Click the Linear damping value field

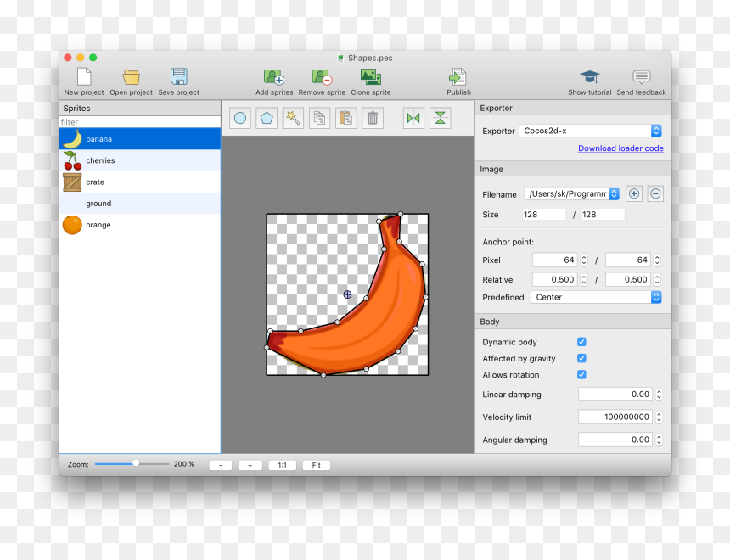click(x=615, y=395)
